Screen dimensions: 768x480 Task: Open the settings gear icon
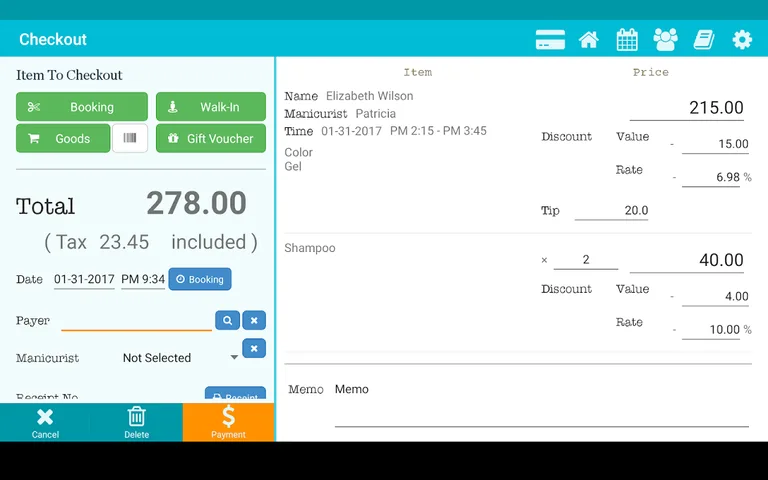click(742, 40)
